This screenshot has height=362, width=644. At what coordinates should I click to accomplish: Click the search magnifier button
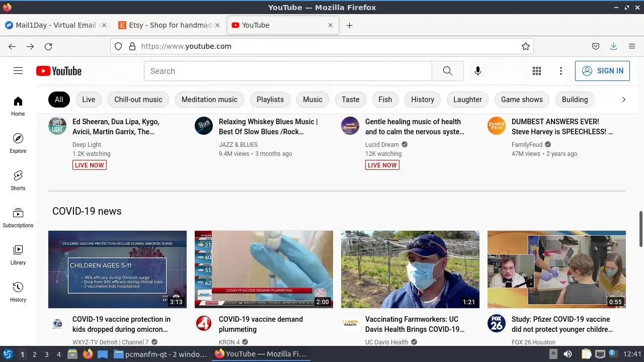448,71
